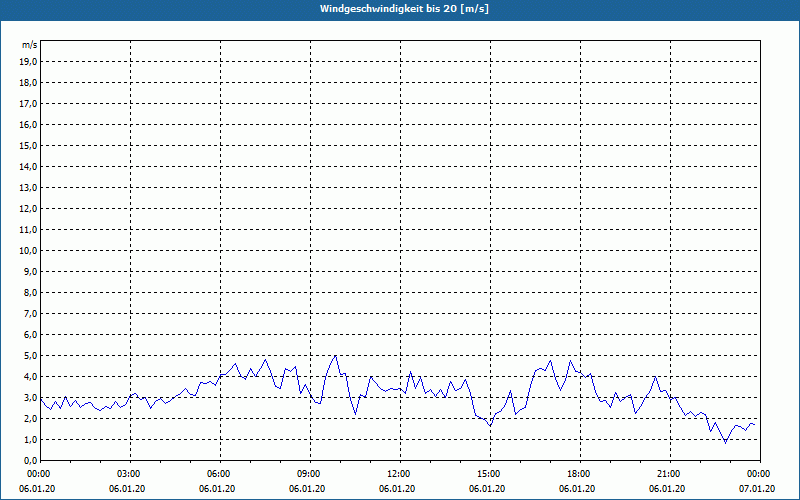Click the 5,0 y-axis label
The height and width of the screenshot is (500, 800).
[31, 356]
